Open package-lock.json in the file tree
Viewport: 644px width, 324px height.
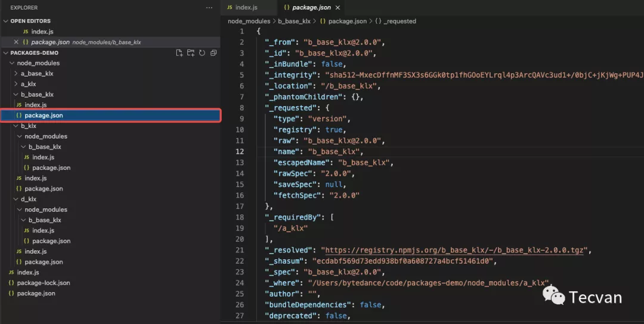pyautogui.click(x=43, y=283)
